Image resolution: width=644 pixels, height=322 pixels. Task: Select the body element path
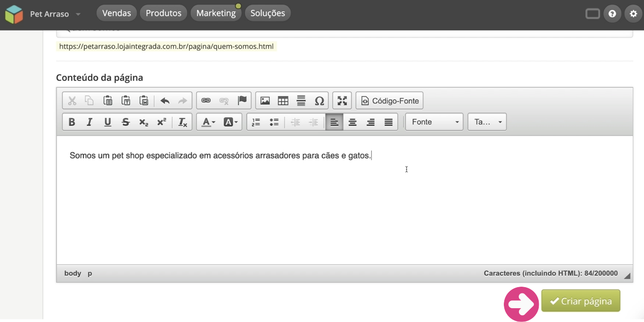(x=73, y=273)
